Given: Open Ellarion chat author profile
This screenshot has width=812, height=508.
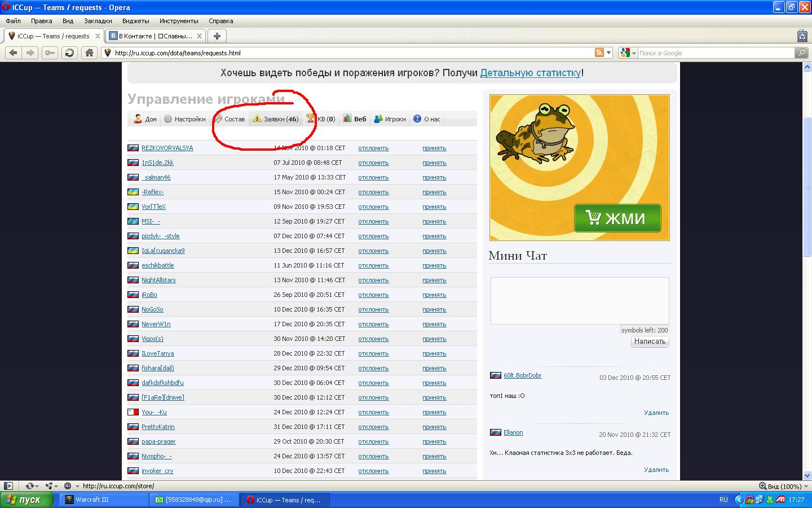Looking at the screenshot, I should (513, 432).
